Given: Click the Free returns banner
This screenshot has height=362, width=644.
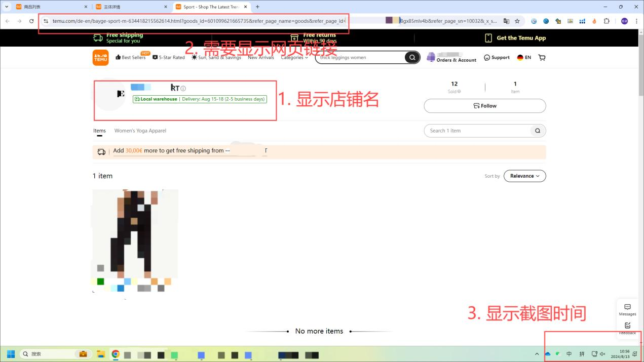Looking at the screenshot, I should 314,38.
